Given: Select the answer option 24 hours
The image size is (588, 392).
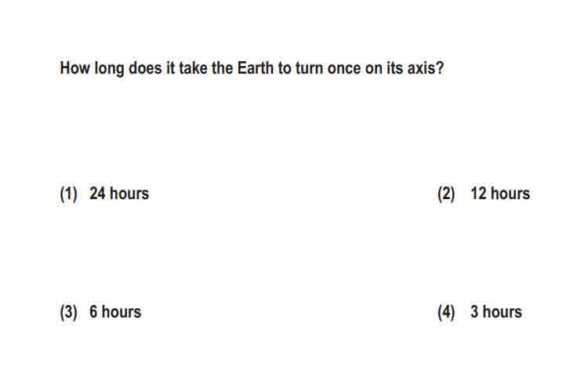Looking at the screenshot, I should [x=119, y=194].
